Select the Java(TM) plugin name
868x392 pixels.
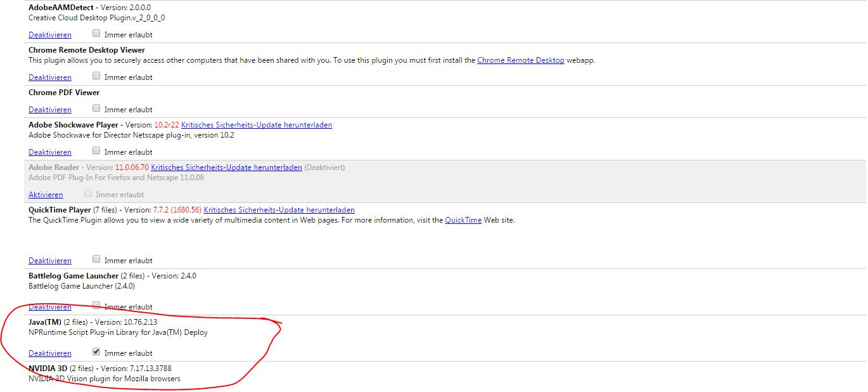(x=45, y=322)
